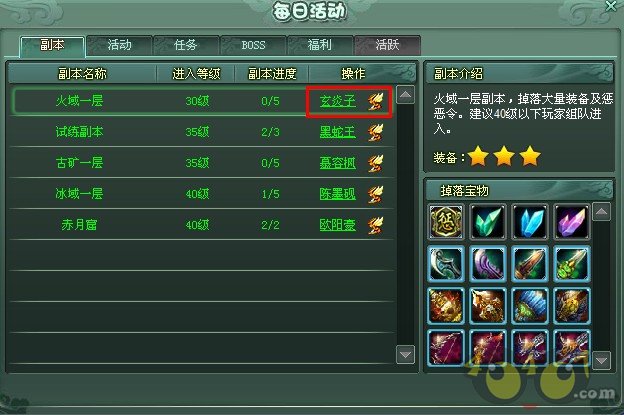
Task: Select the green crystal drop item
Action: 488,222
